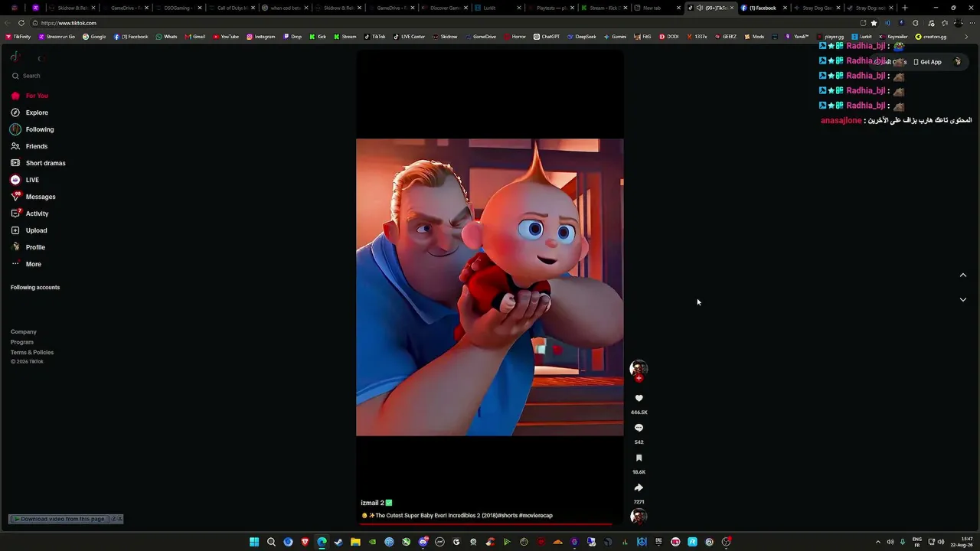Open the ChatGPT bookmark
This screenshot has width=980, height=551.
[x=547, y=37]
